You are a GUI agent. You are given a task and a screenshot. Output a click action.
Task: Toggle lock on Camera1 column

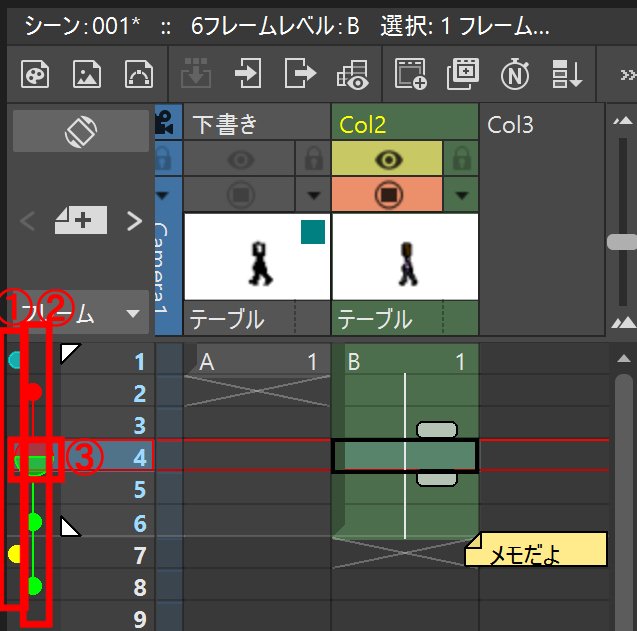[x=163, y=158]
